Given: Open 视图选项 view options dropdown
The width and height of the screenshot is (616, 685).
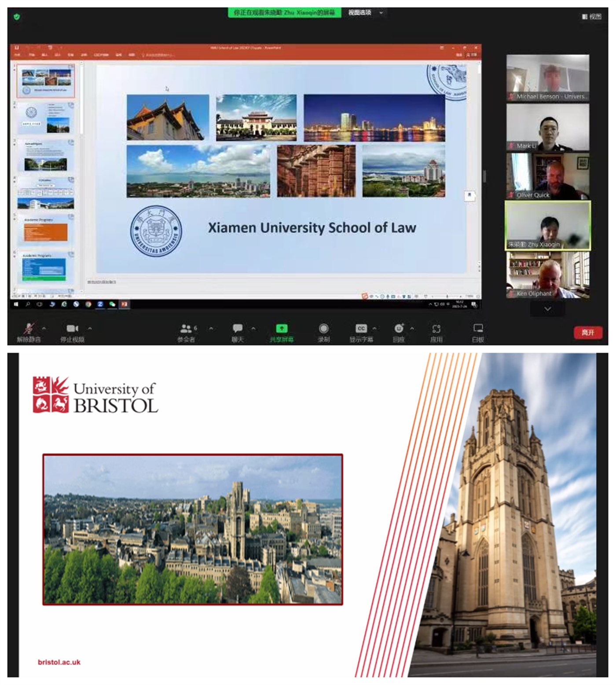Looking at the screenshot, I should [x=365, y=13].
